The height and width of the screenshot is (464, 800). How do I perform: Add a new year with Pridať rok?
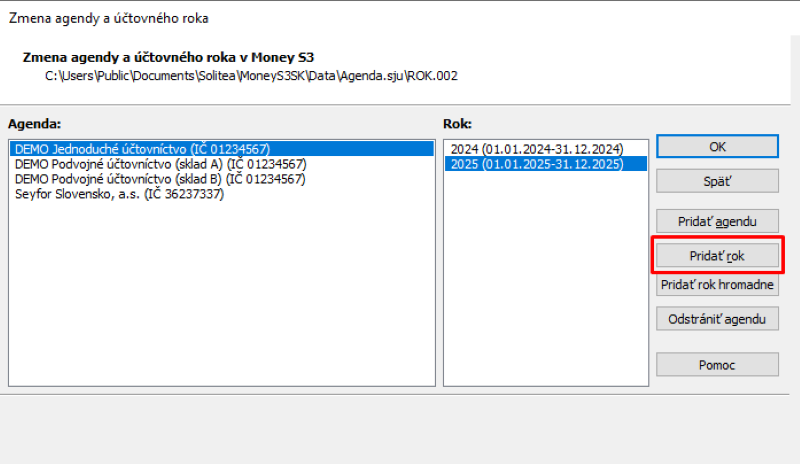tap(717, 256)
